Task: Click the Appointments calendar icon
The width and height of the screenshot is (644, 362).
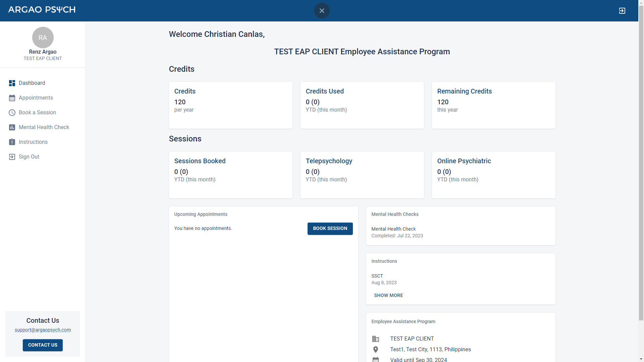Action: tap(12, 98)
